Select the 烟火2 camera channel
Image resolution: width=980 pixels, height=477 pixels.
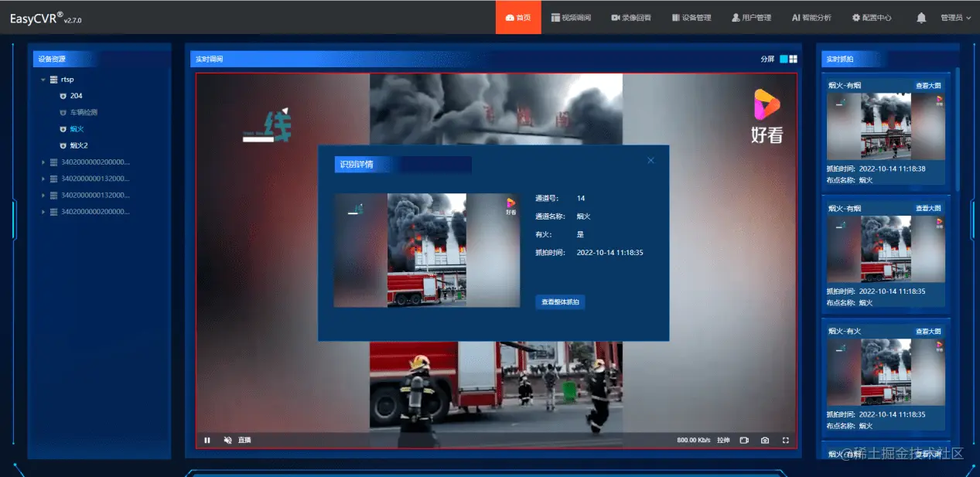79,145
